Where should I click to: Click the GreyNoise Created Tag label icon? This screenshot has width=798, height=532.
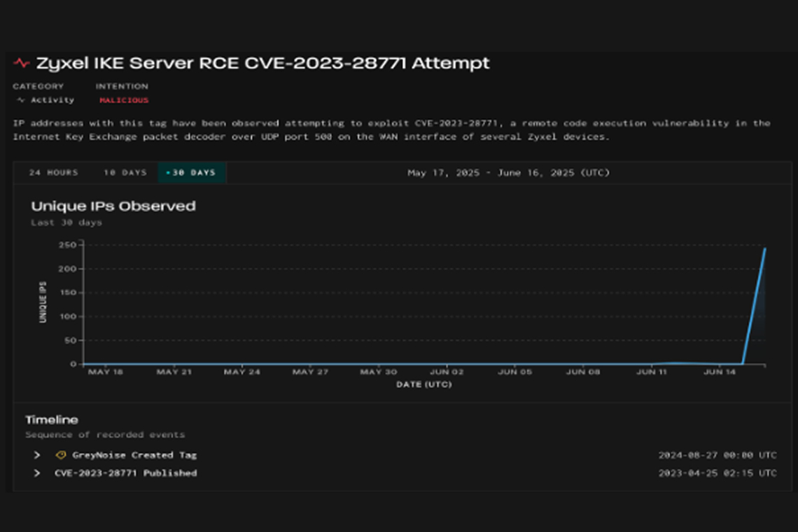[x=61, y=455]
